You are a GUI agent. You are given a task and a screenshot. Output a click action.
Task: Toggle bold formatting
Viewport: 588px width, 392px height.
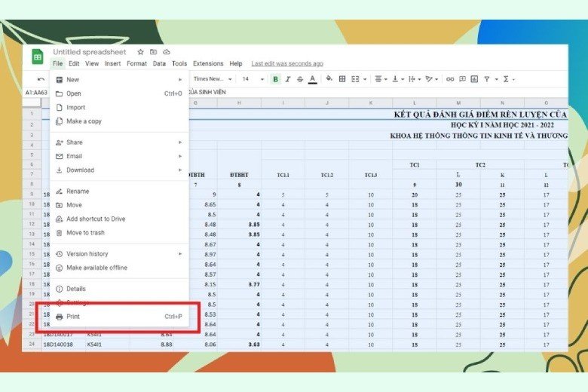pos(276,79)
